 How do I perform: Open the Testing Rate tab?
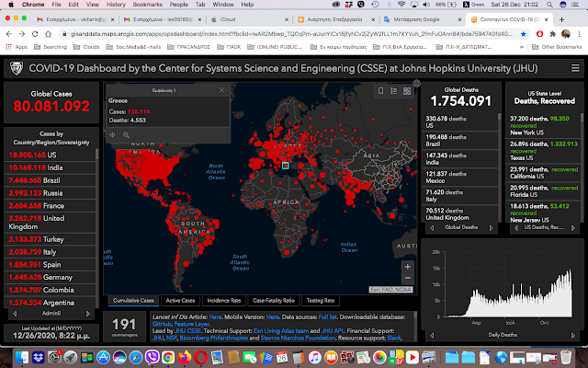click(x=321, y=301)
